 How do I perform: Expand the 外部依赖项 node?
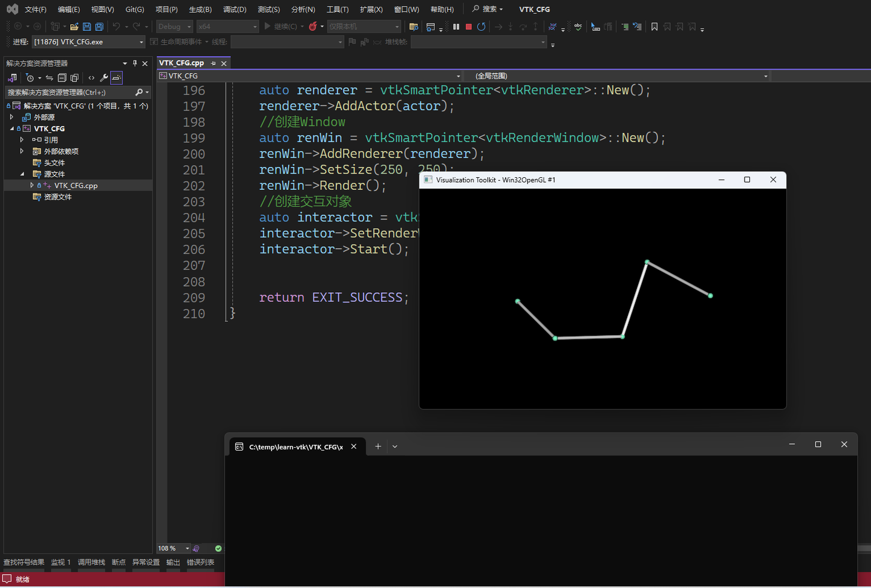pyautogui.click(x=22, y=151)
